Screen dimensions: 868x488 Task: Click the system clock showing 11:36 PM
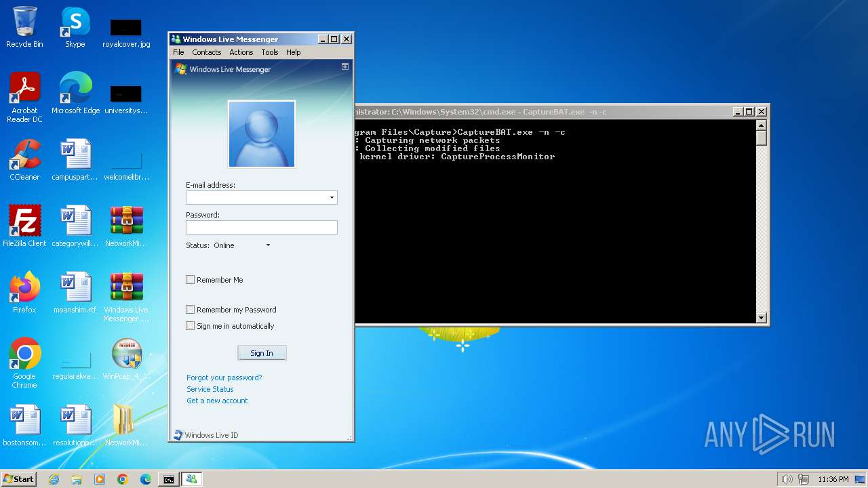point(833,479)
